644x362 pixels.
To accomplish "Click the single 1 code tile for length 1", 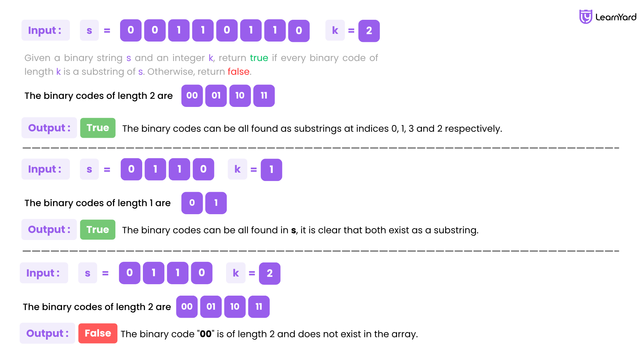I will click(x=216, y=203).
